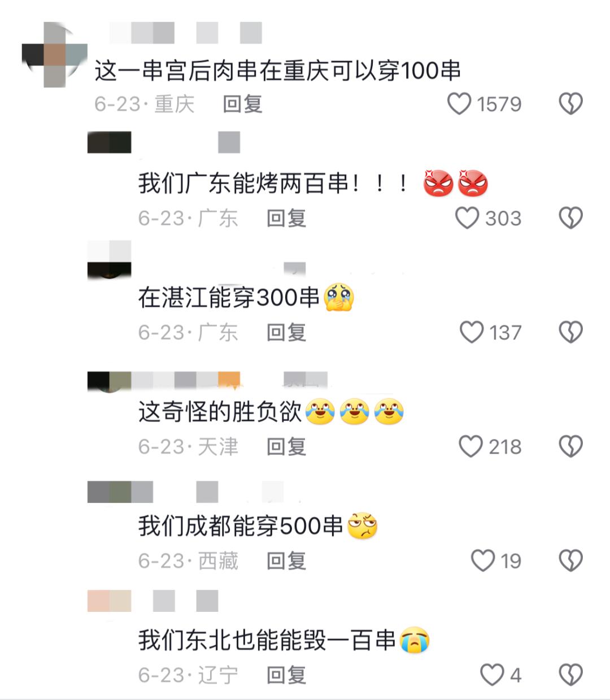Open the top commenter's blurred avatar
The width and height of the screenshot is (610, 700).
pos(54,55)
